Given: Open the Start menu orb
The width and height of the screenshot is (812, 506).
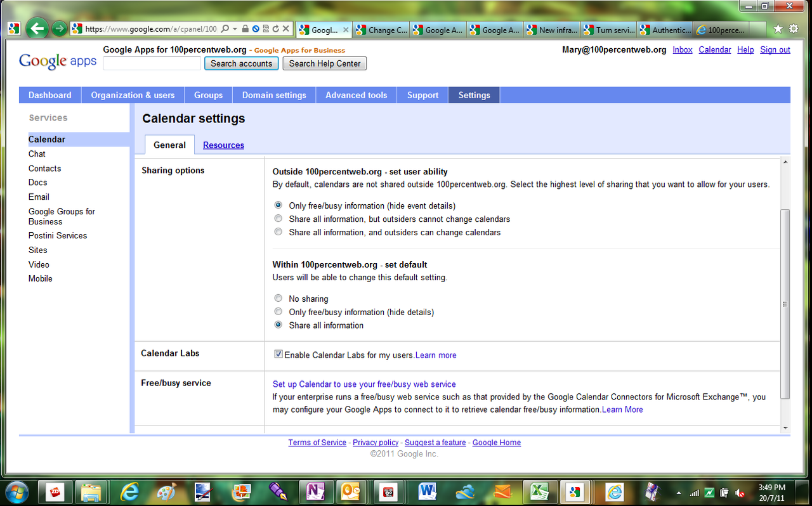Looking at the screenshot, I should coord(16,492).
